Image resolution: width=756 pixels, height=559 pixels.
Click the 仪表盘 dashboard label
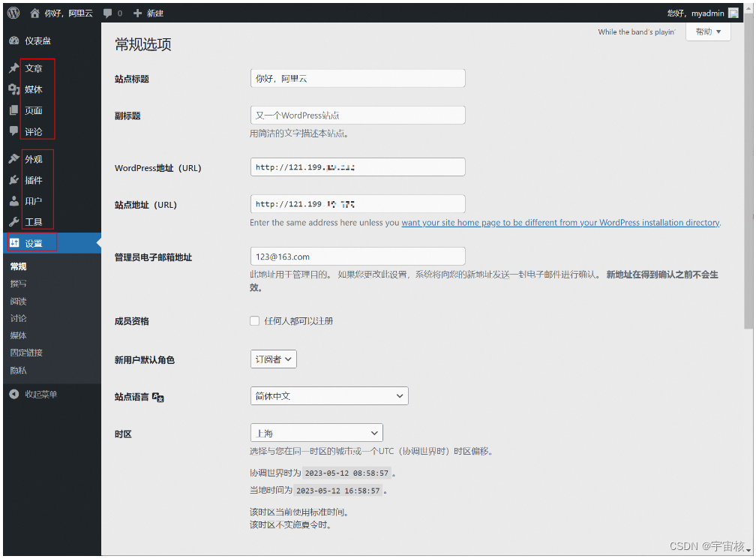(x=38, y=41)
